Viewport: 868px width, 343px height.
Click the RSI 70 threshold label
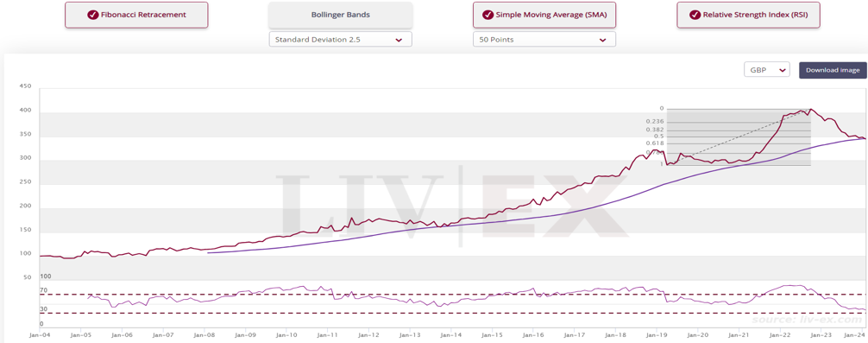point(44,290)
